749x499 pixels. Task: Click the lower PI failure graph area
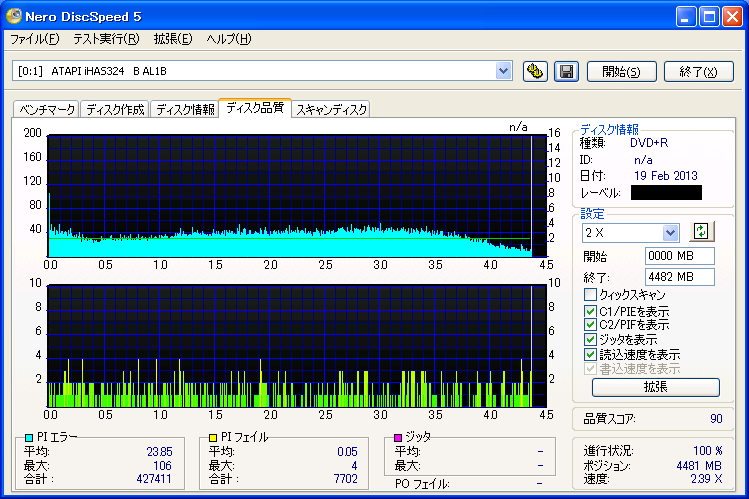coord(297,346)
